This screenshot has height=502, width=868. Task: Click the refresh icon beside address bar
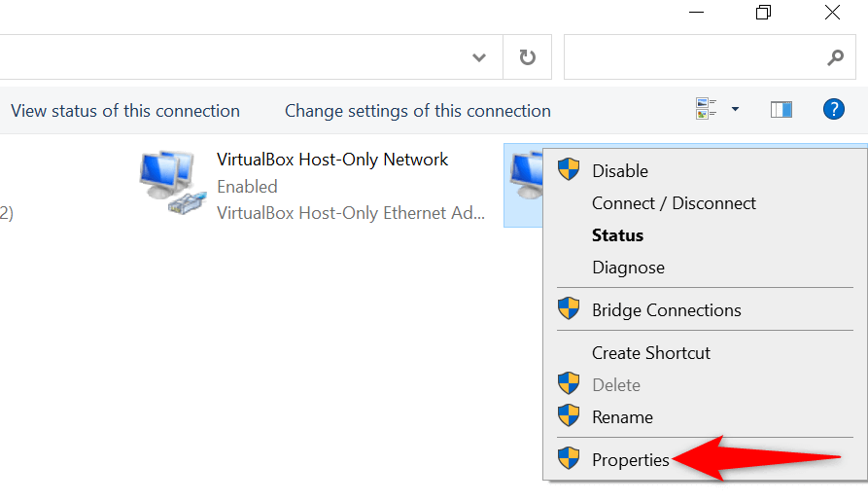pyautogui.click(x=528, y=57)
